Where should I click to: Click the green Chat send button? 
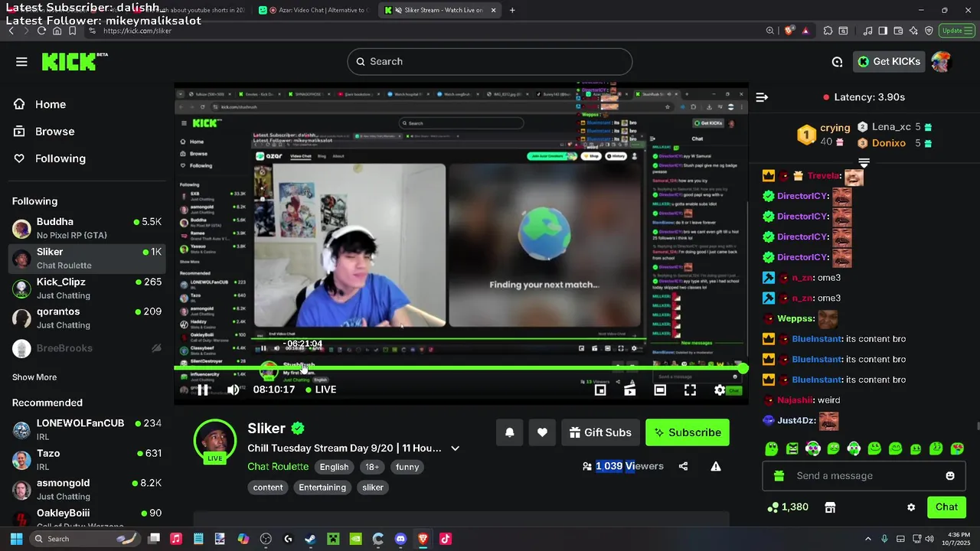click(946, 507)
